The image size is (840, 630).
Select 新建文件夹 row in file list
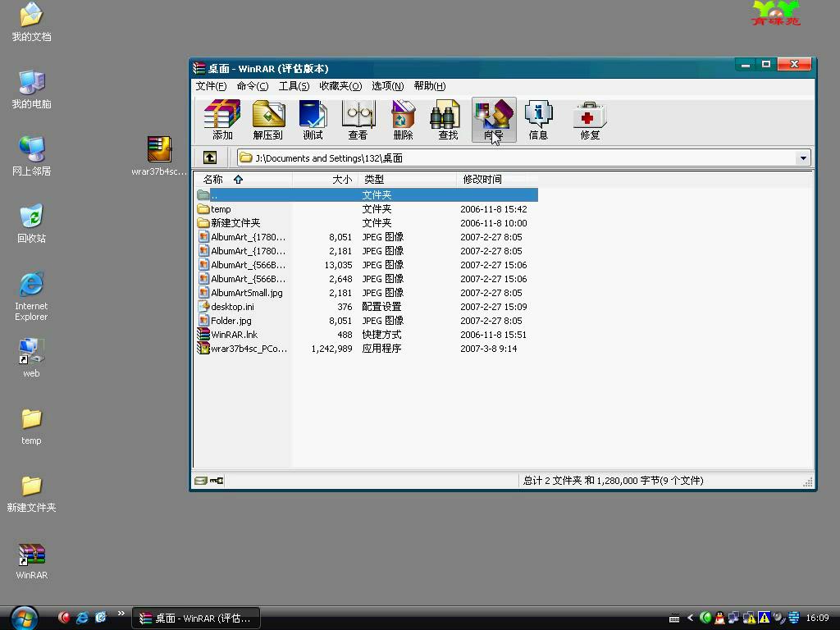pos(367,223)
